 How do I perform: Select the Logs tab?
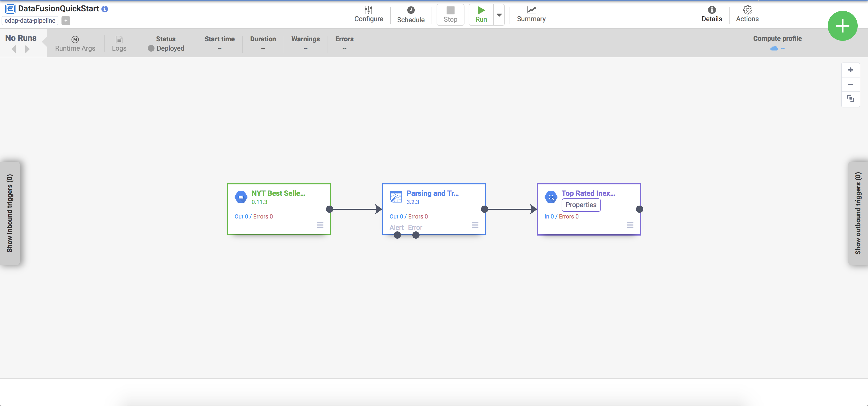coord(119,43)
